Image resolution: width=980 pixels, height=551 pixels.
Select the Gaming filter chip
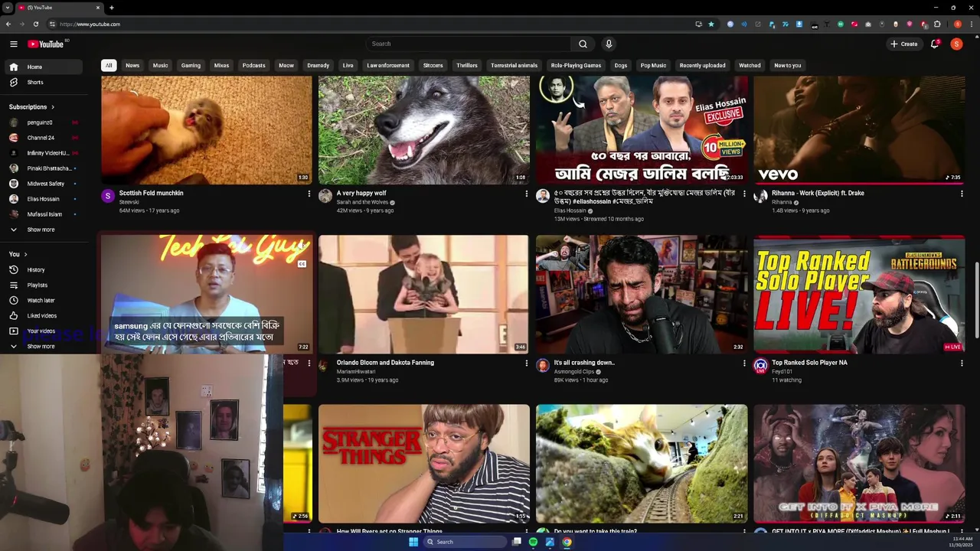tap(191, 65)
